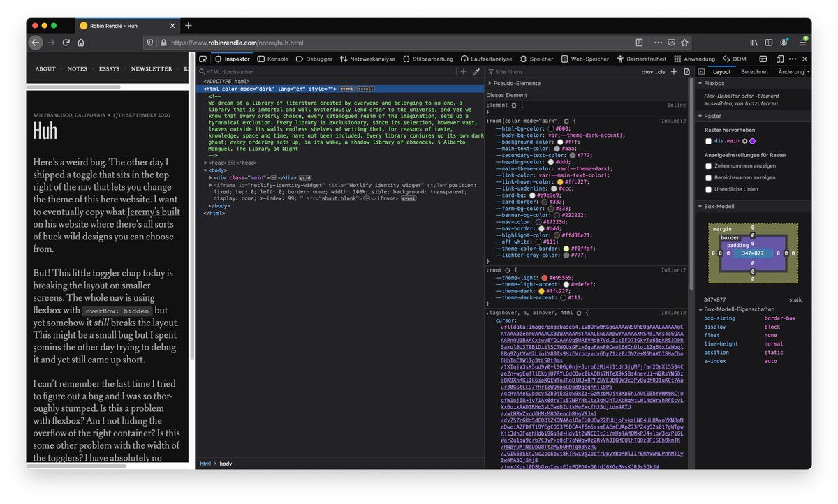Activate the element picker tool
The height and width of the screenshot is (504, 838).
click(x=203, y=59)
